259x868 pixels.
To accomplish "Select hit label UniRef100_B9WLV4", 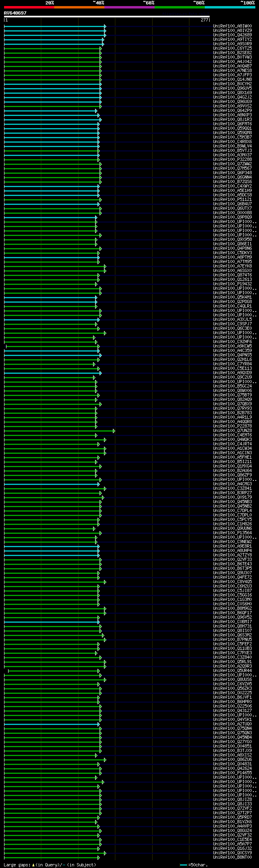I will click(232, 146).
